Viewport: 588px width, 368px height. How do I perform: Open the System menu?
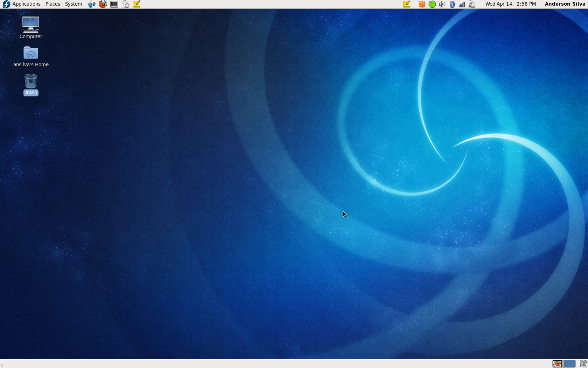click(73, 4)
